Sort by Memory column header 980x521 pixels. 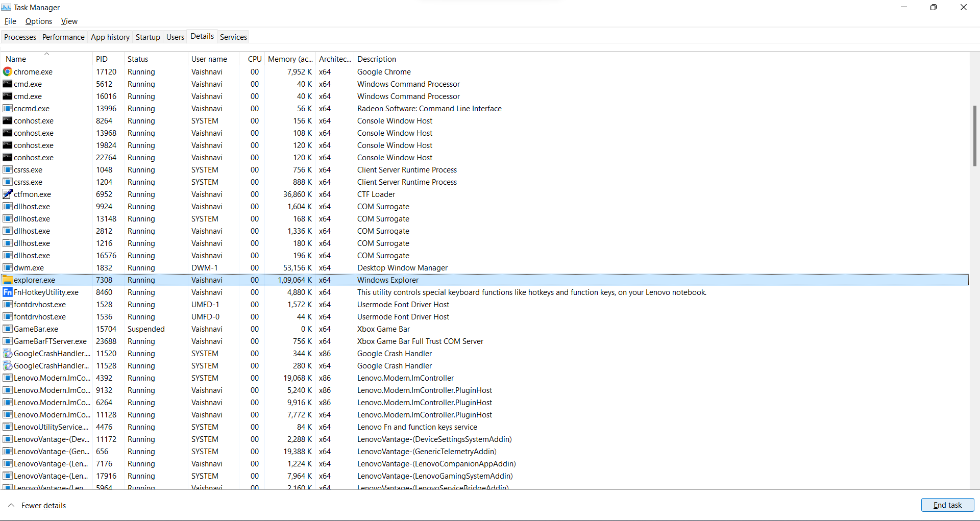(x=290, y=59)
